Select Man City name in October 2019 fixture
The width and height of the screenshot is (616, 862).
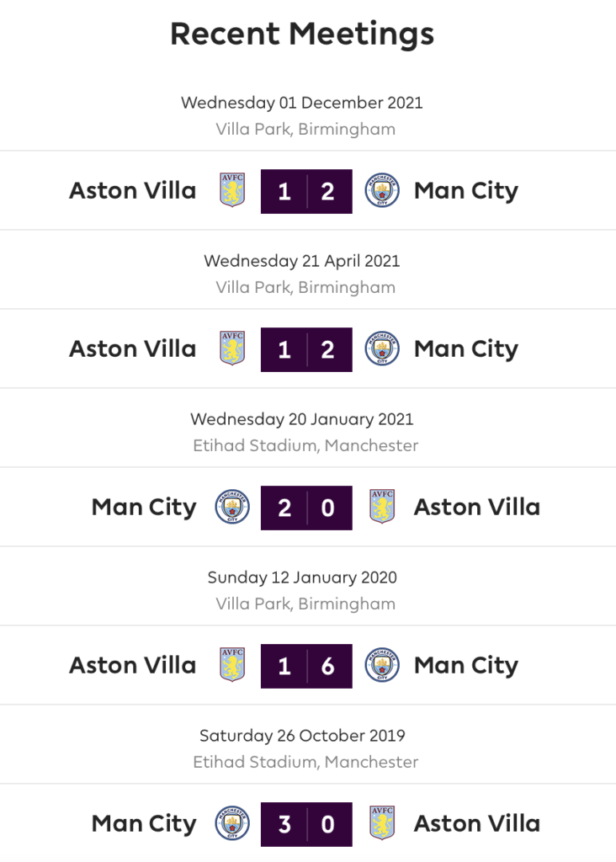144,825
